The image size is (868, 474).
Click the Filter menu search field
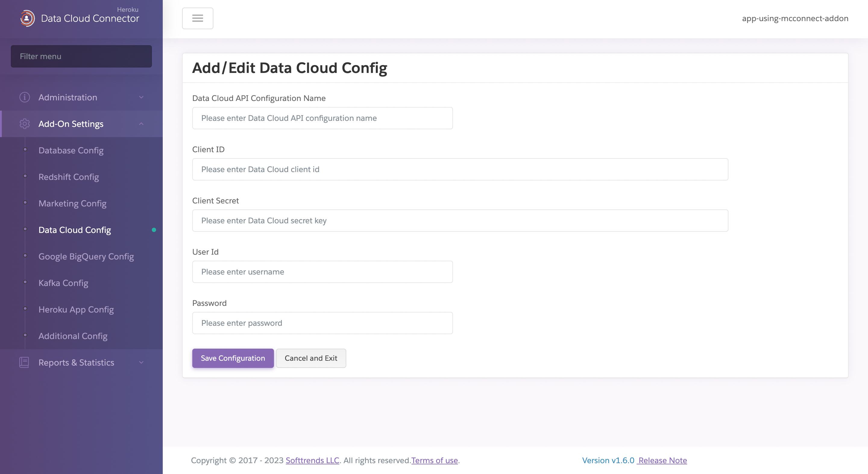click(81, 56)
